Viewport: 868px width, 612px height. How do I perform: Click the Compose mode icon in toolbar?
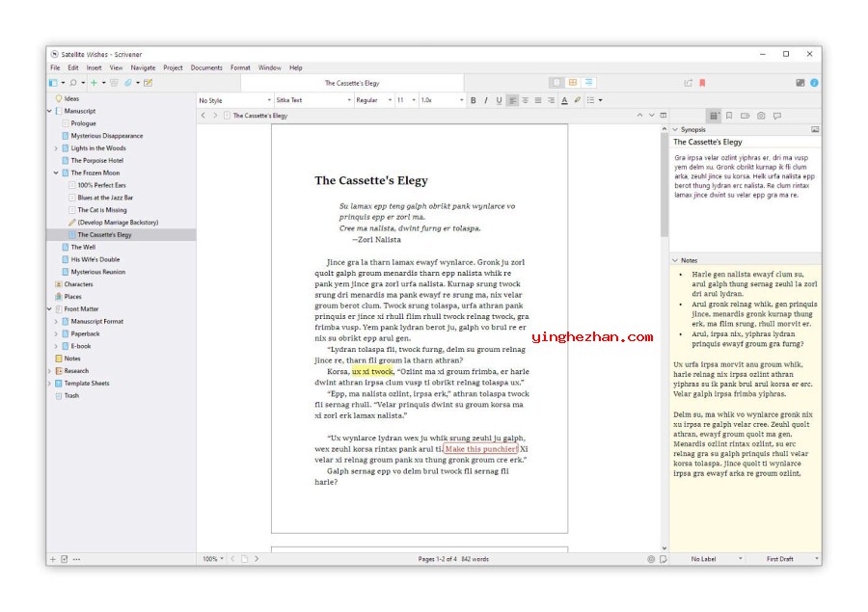tap(800, 83)
